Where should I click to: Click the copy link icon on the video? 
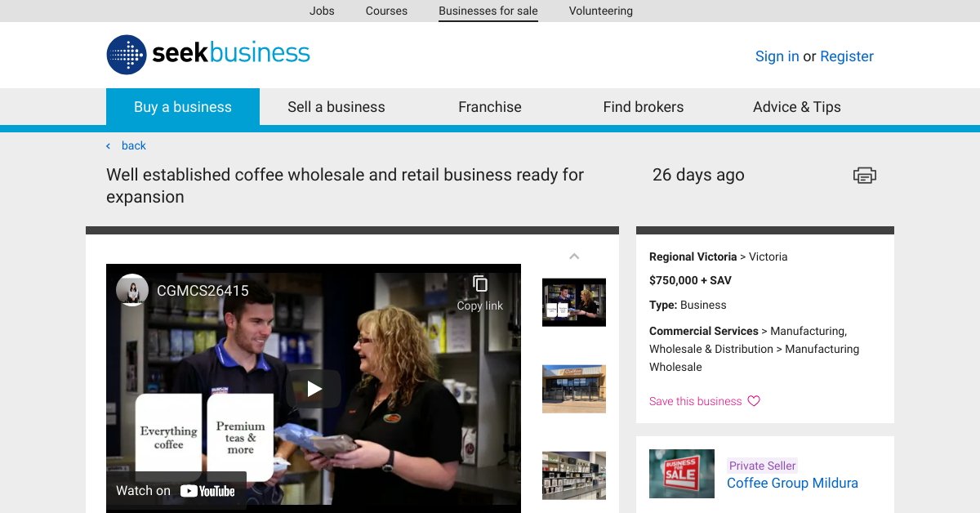pos(479,285)
